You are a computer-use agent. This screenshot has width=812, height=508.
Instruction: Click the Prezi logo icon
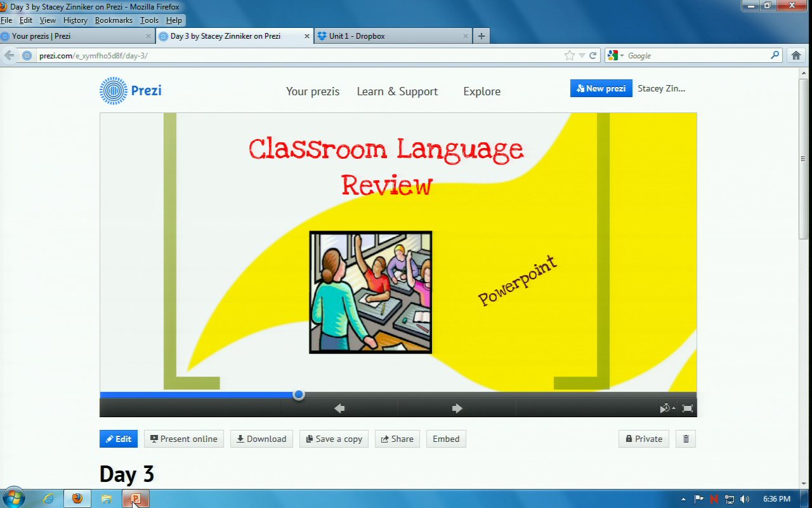click(x=114, y=91)
